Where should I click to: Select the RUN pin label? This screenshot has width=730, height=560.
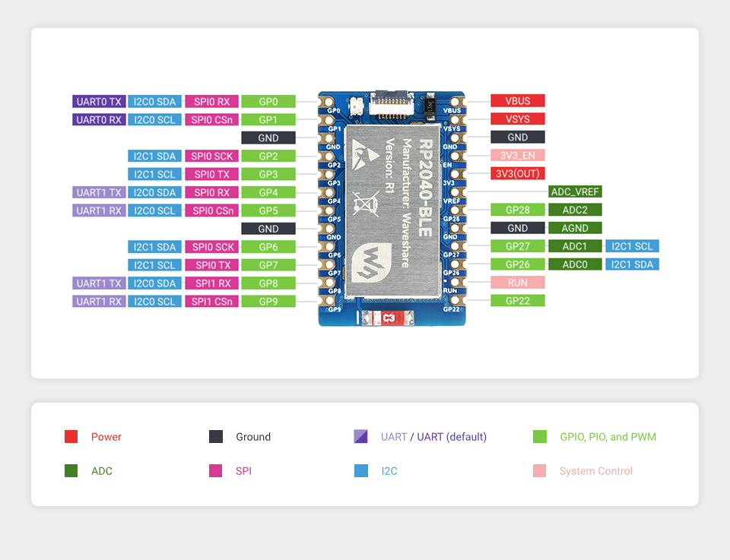click(518, 283)
